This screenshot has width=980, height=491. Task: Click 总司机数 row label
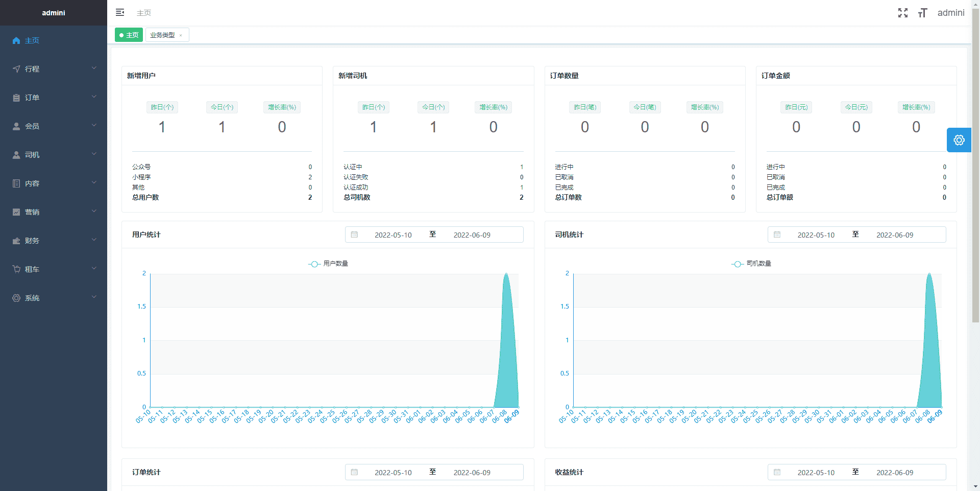tap(357, 197)
